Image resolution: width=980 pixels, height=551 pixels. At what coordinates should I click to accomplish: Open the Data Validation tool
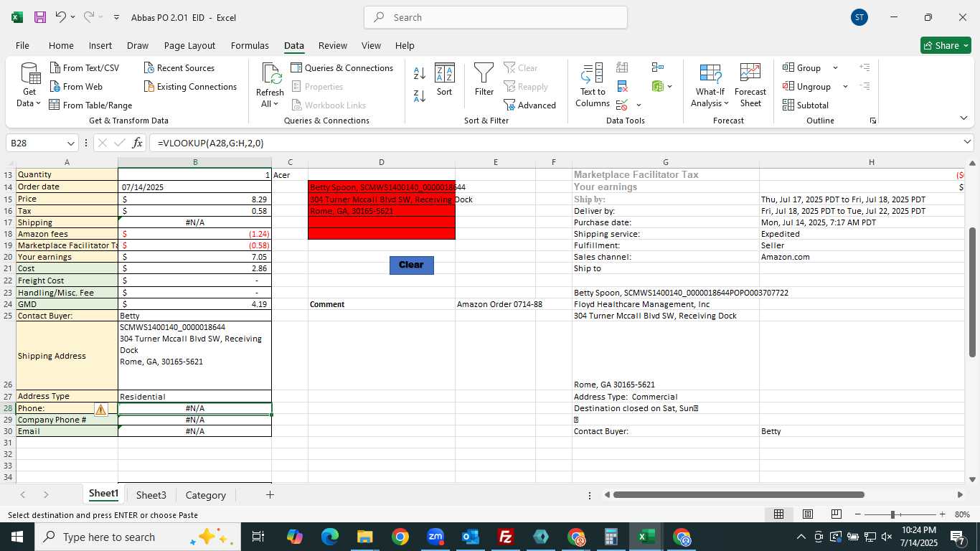point(622,105)
